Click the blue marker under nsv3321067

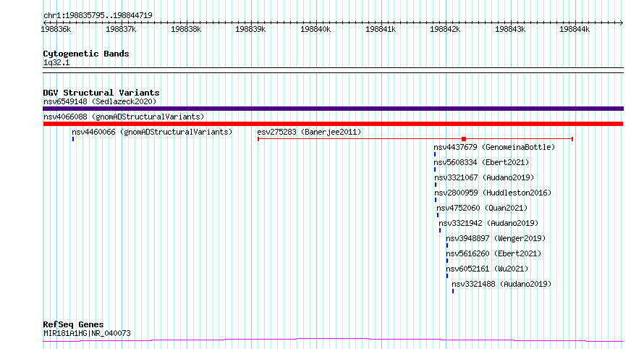436,185
